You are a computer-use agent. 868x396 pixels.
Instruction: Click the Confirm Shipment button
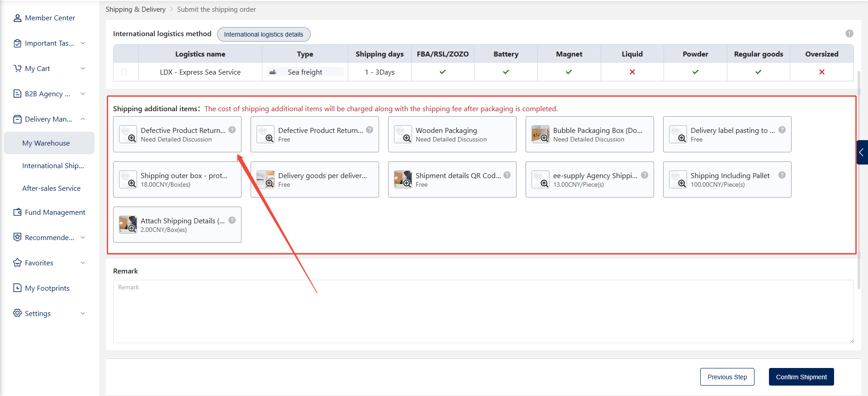click(x=802, y=377)
